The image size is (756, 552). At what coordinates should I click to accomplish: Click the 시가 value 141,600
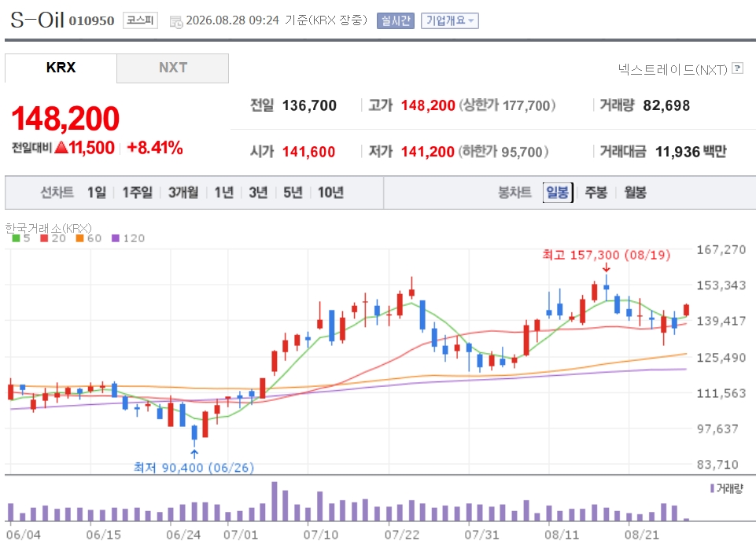308,152
